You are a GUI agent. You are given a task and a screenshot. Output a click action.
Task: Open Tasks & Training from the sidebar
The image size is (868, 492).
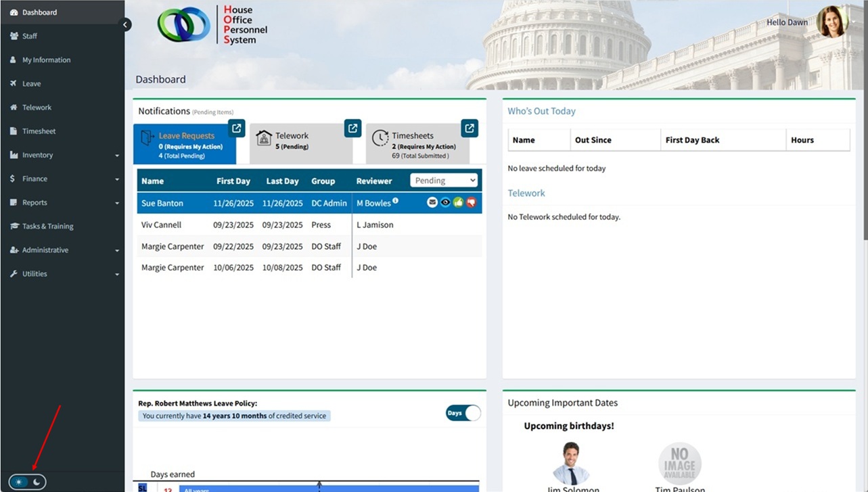click(62, 226)
